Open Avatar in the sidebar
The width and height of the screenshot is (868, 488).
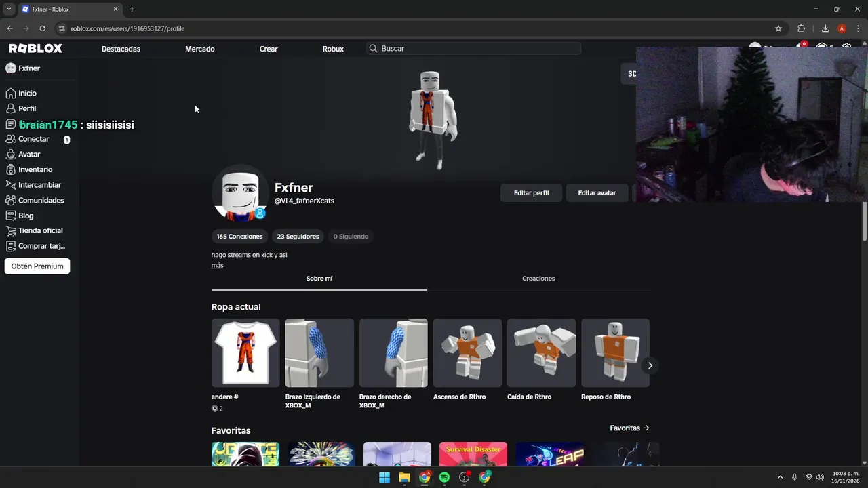(x=29, y=154)
